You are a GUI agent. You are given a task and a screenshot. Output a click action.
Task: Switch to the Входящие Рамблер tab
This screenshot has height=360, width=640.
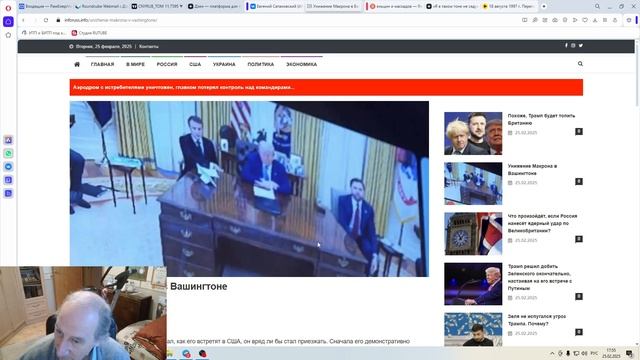(45, 6)
